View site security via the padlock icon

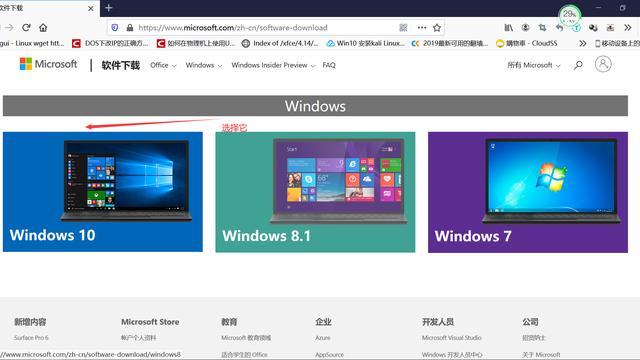[x=130, y=28]
